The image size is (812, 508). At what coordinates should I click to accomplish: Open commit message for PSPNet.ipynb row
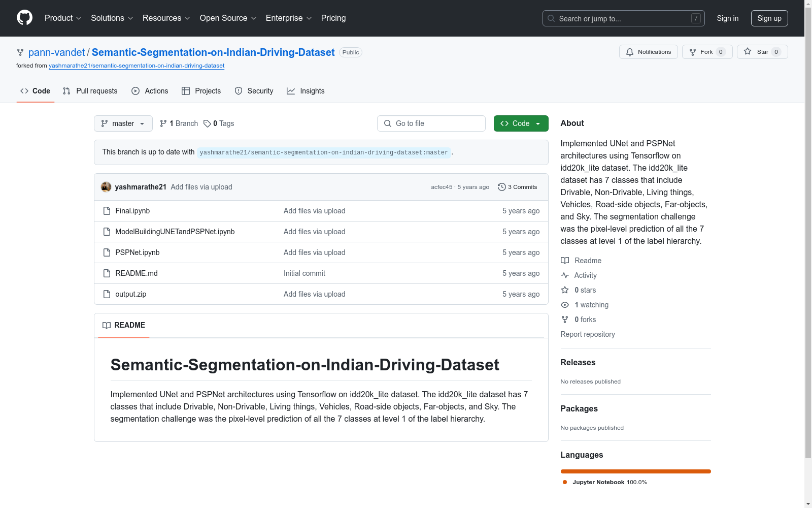315,252
